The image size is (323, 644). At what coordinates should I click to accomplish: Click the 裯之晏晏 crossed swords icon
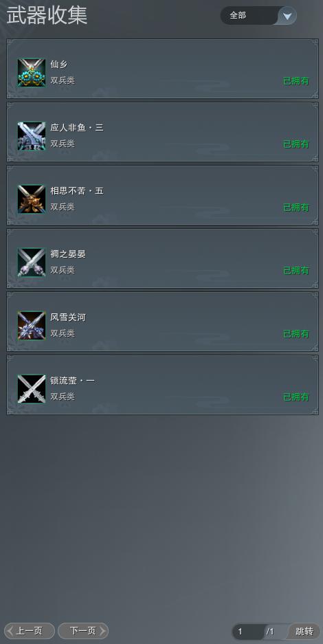point(32,263)
